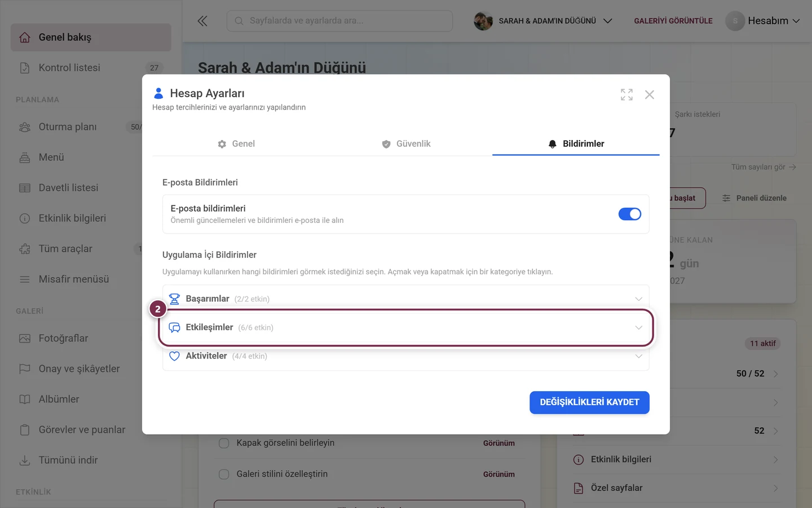
Task: Open Kontrol listesi checklist icon
Action: click(x=25, y=68)
